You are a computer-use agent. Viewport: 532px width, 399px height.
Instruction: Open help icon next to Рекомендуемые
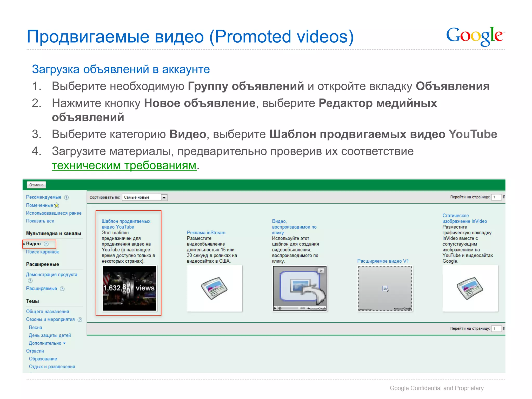[x=66, y=197]
